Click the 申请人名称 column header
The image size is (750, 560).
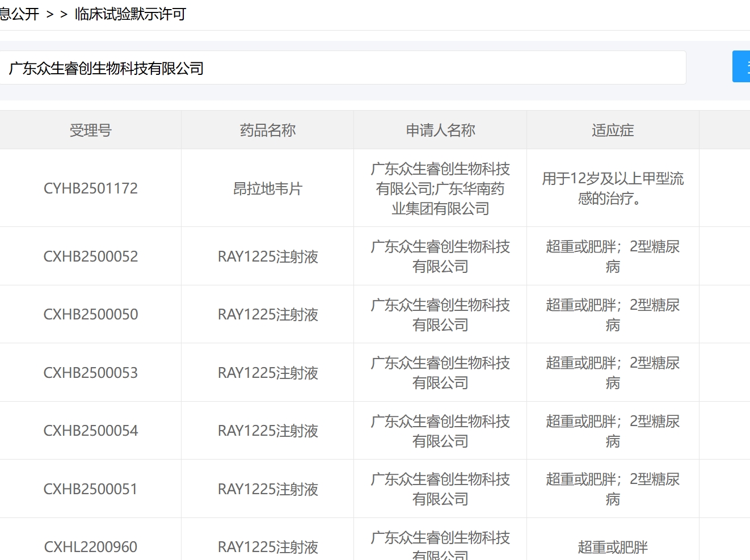tap(440, 130)
